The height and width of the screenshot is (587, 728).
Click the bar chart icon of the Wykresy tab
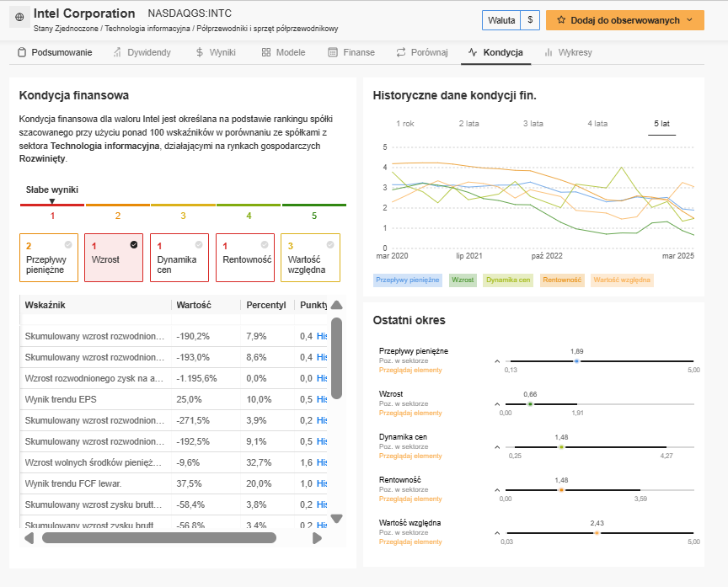pos(549,52)
